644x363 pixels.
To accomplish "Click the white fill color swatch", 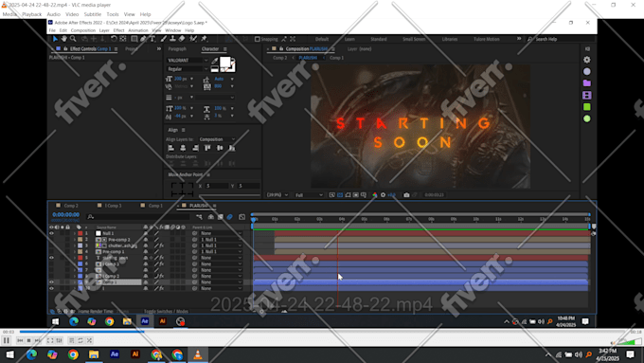I will [225, 63].
